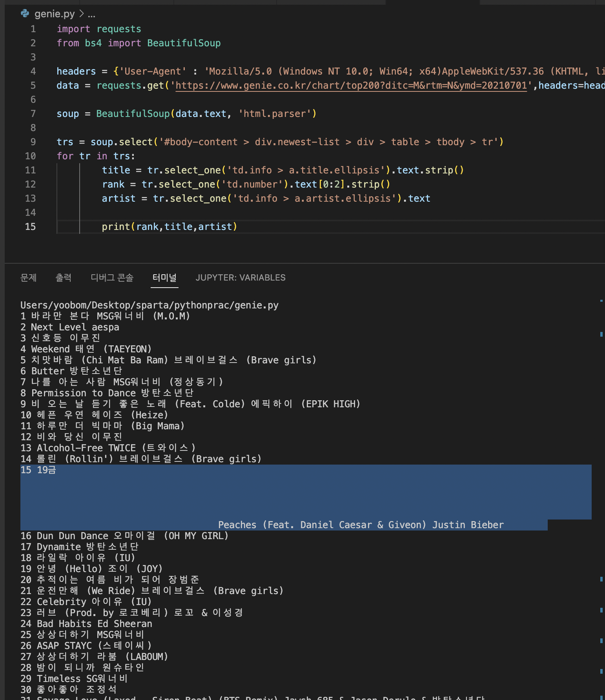Screen dimensions: 605x700
Task: Click terminal row '24 Bad Habits Ed Sheeran'
Action: click(86, 624)
